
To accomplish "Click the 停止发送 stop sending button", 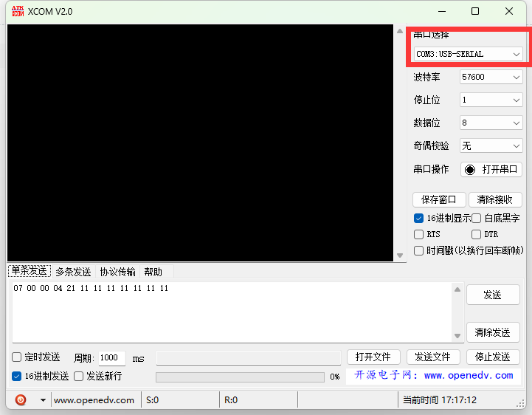I will tap(493, 357).
